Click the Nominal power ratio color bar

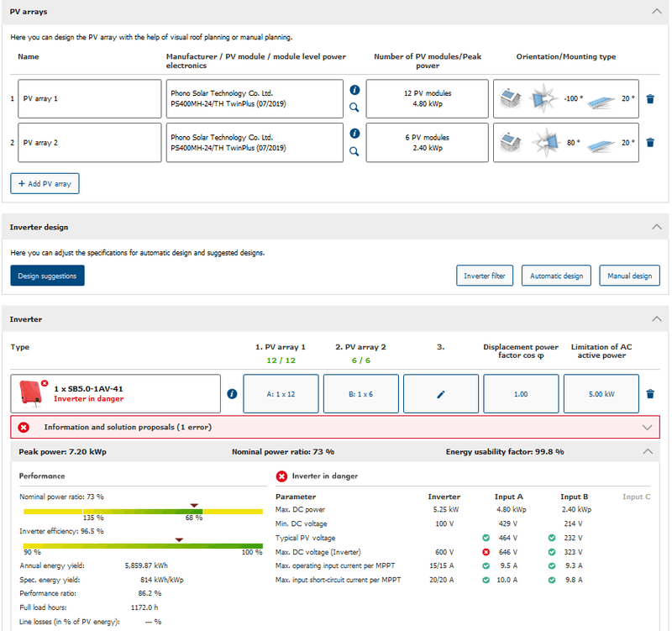click(x=143, y=511)
